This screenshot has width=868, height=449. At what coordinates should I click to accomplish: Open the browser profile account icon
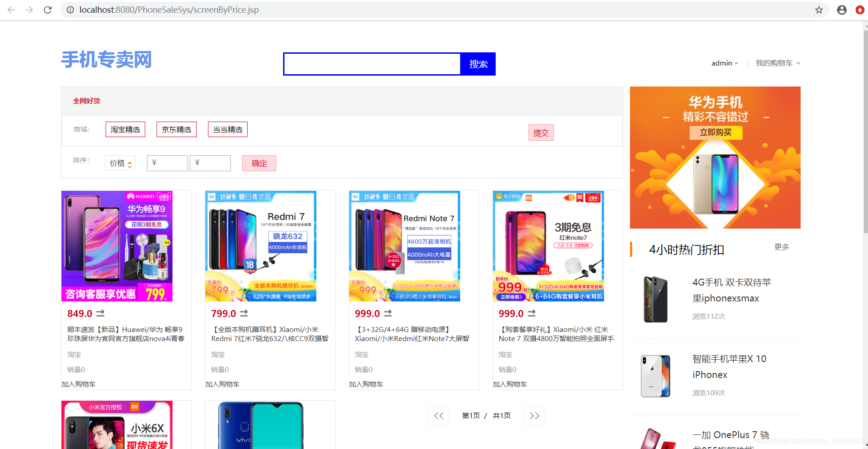[842, 10]
